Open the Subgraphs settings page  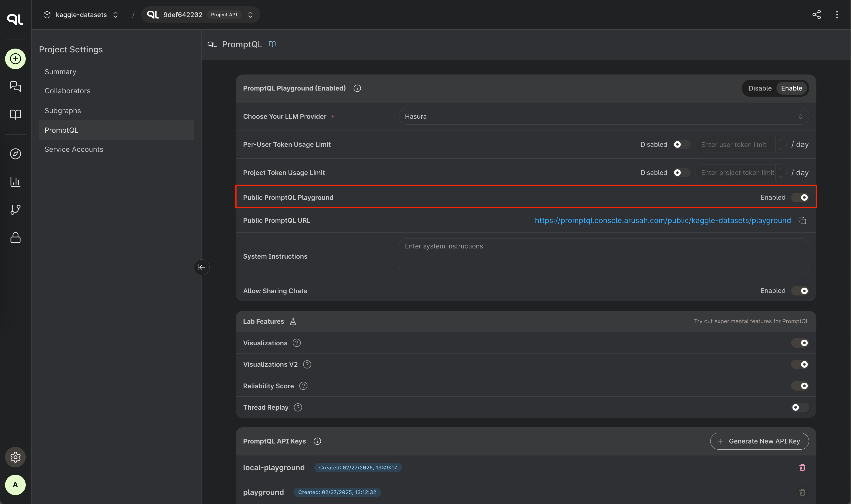coord(116,111)
